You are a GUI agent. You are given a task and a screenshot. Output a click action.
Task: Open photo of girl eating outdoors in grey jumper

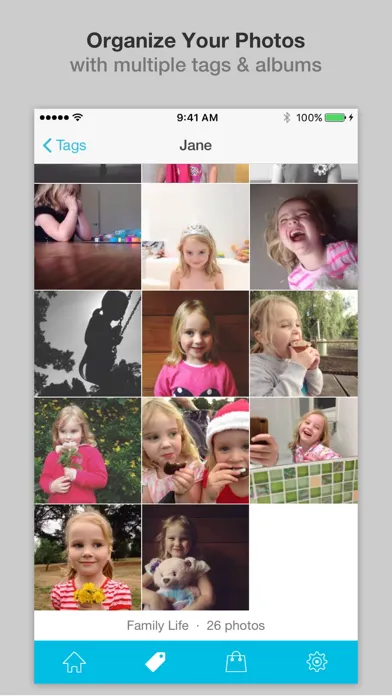tap(304, 344)
